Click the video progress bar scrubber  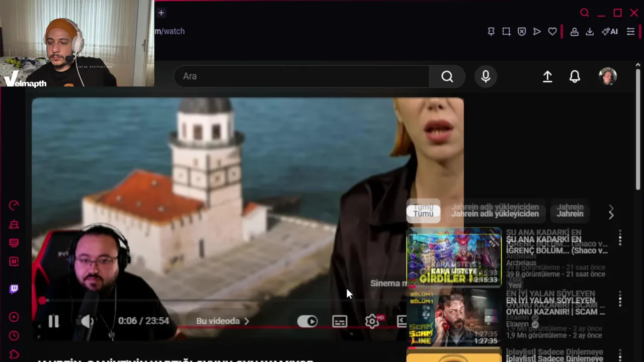(42, 301)
